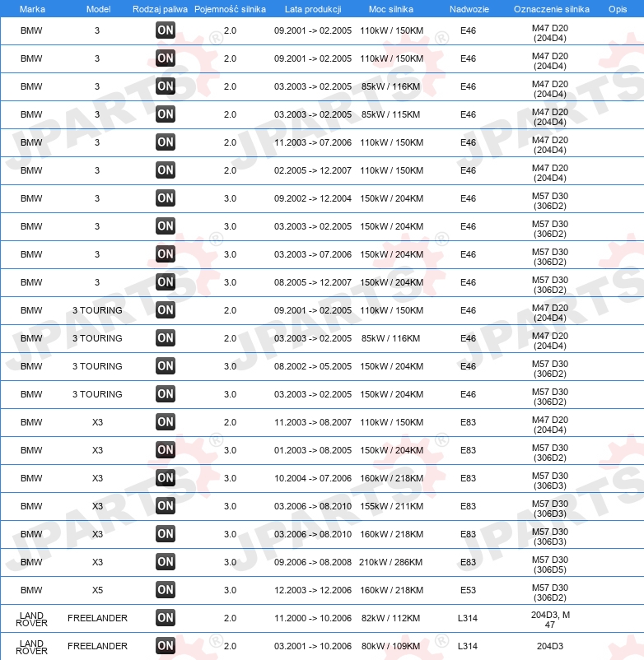
Task: Click the Pojemność silnika column header
Action: 230,9
